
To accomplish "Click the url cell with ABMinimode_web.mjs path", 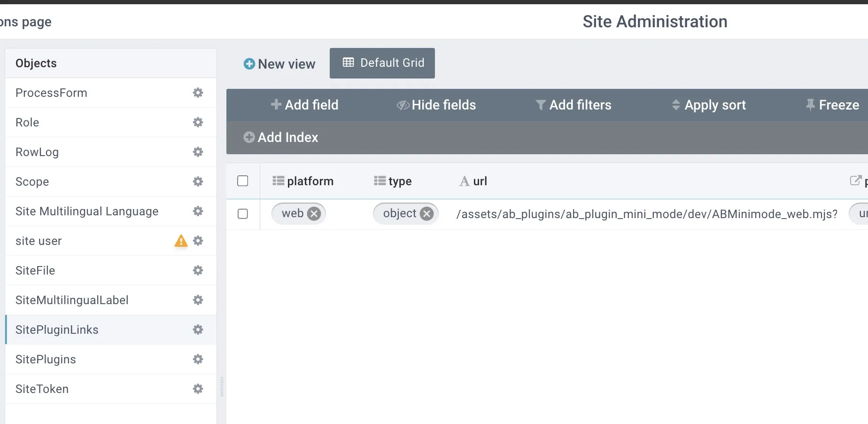I will pos(646,214).
